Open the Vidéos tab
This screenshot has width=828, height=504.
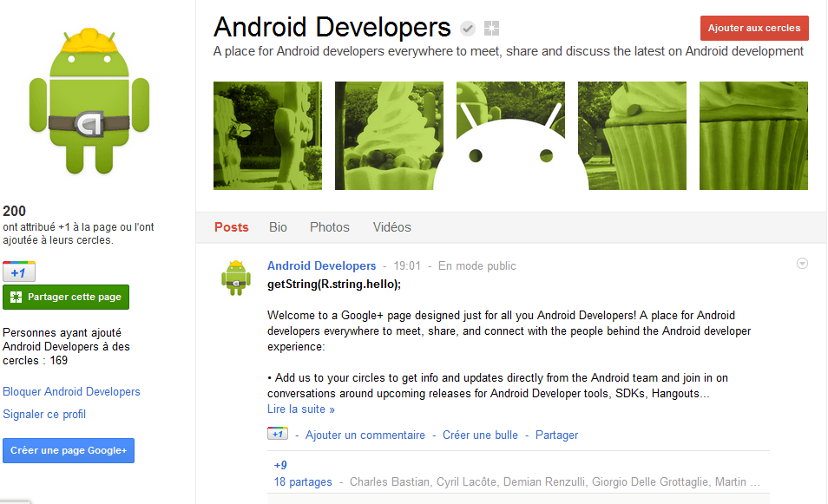(391, 227)
